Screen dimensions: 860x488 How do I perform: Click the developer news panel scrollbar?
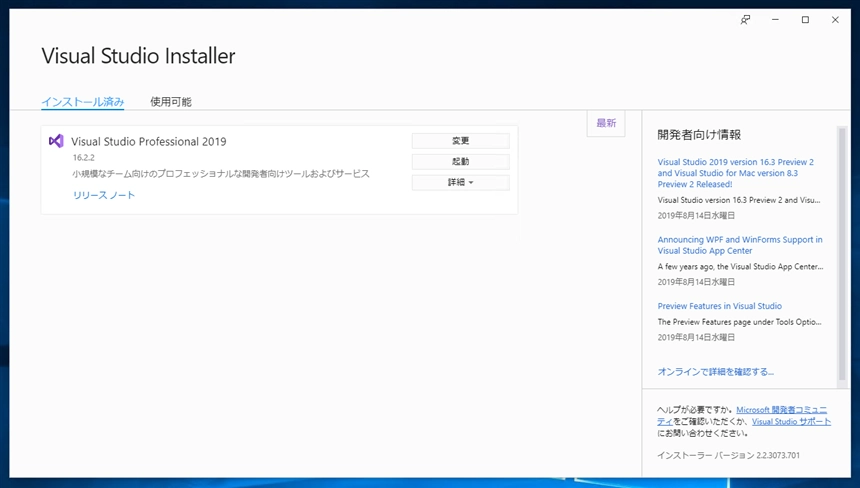point(842,253)
